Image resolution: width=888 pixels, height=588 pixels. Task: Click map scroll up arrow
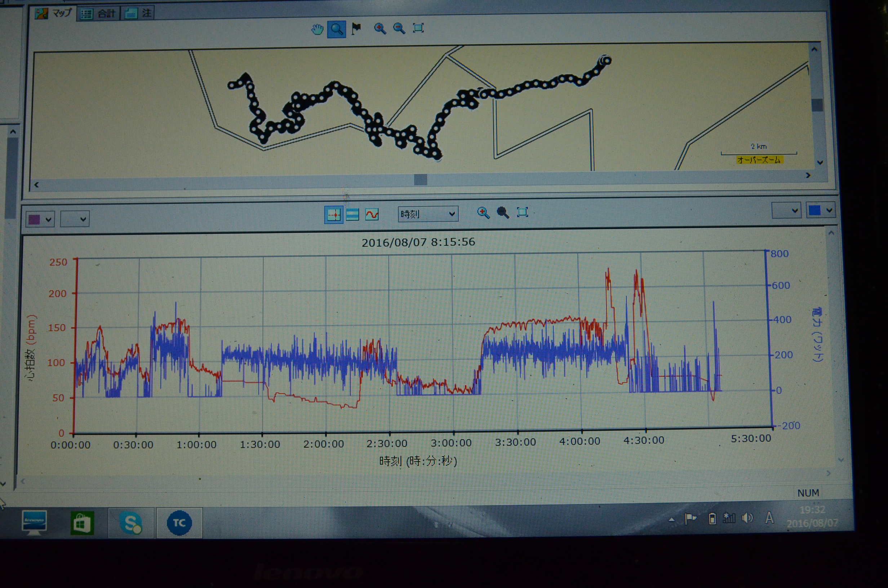(x=814, y=49)
